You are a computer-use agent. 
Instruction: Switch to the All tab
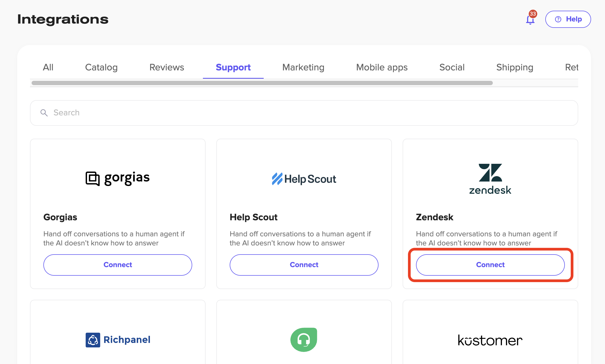coord(48,67)
